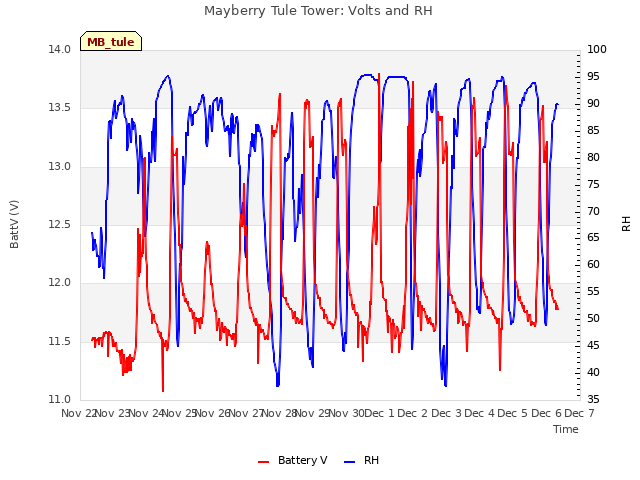Select the Dec 3 date tick label
This screenshot has width=640, height=480.
click(x=447, y=413)
